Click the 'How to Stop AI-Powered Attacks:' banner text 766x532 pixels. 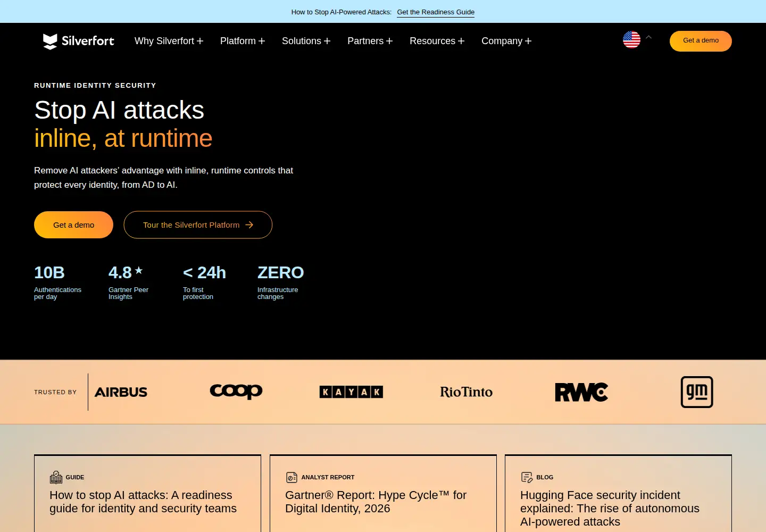coord(341,12)
